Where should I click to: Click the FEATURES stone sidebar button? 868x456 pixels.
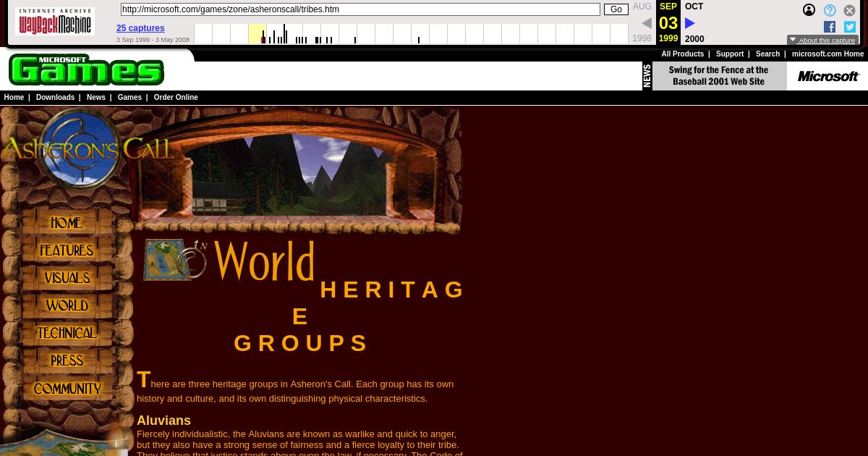67,250
